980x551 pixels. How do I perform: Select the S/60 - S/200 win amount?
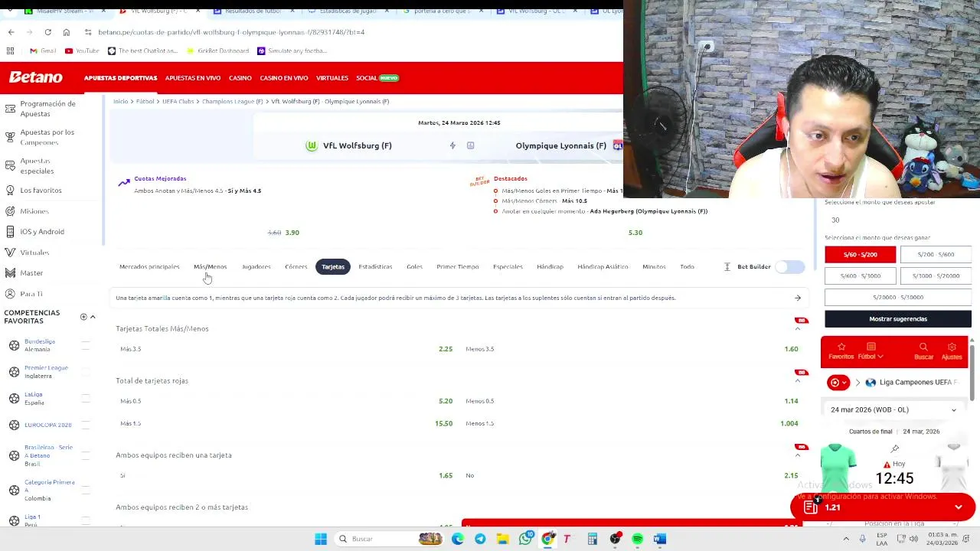pos(860,254)
